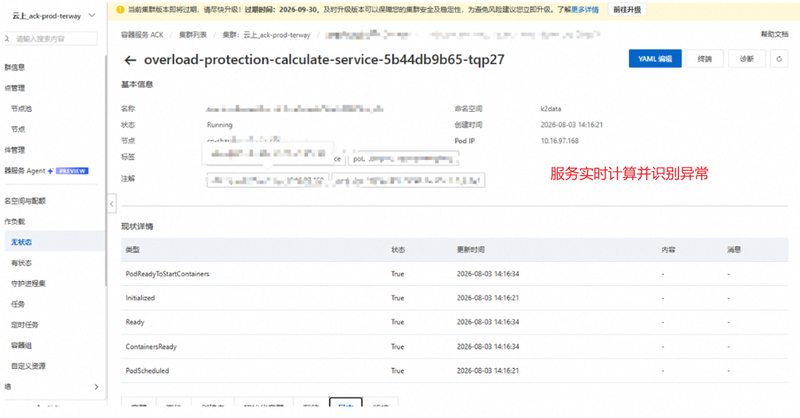Select 节点池 in the sidebar
800x418 pixels.
tap(21, 109)
